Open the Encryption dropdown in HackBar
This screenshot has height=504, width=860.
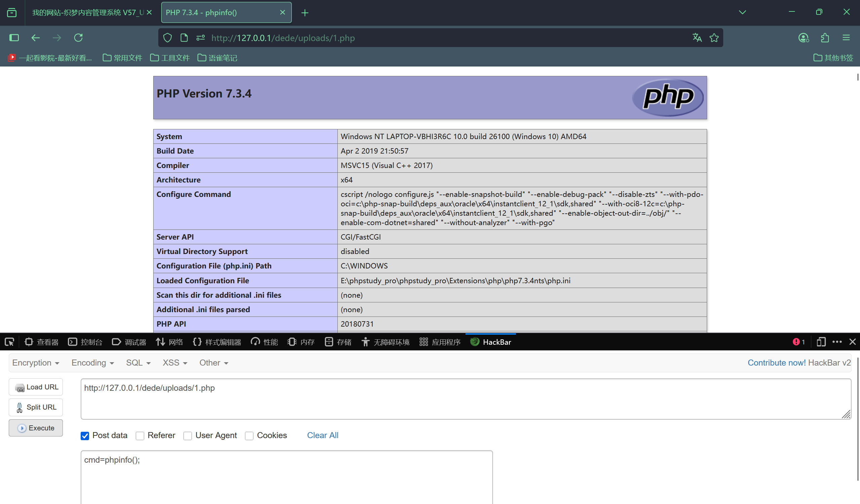coord(36,363)
